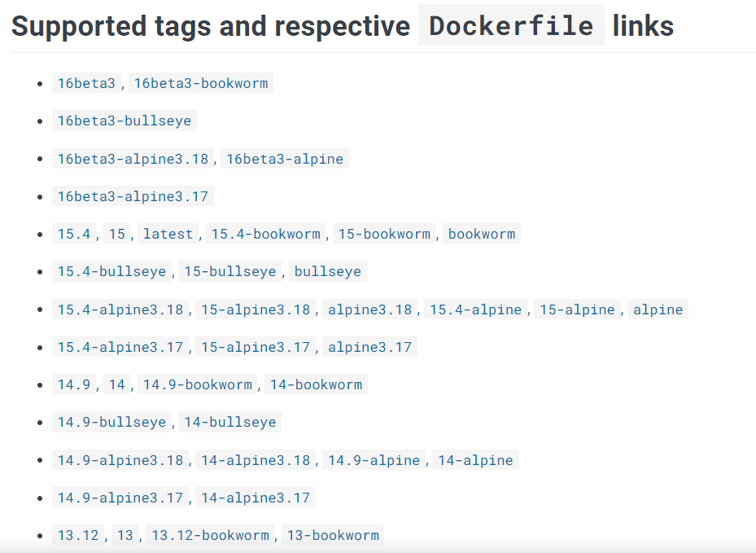
Task: Click the 16beta3-bookworm Dockerfile link
Action: [200, 83]
